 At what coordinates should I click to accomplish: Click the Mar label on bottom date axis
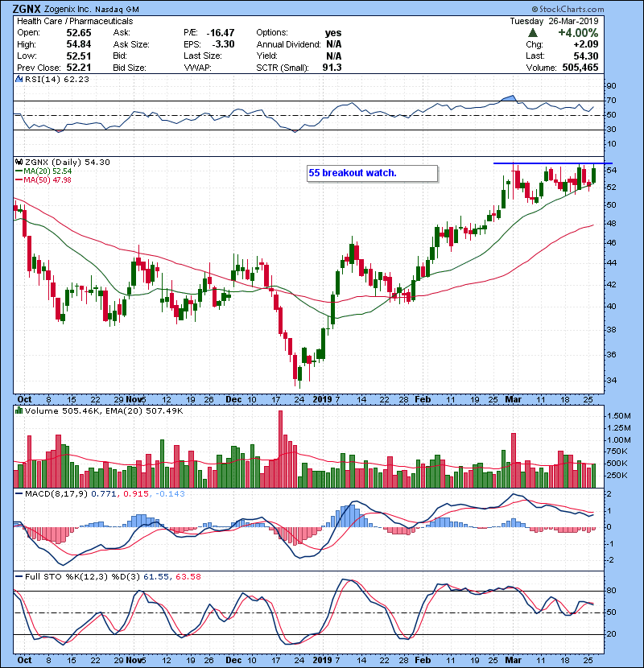point(513,660)
